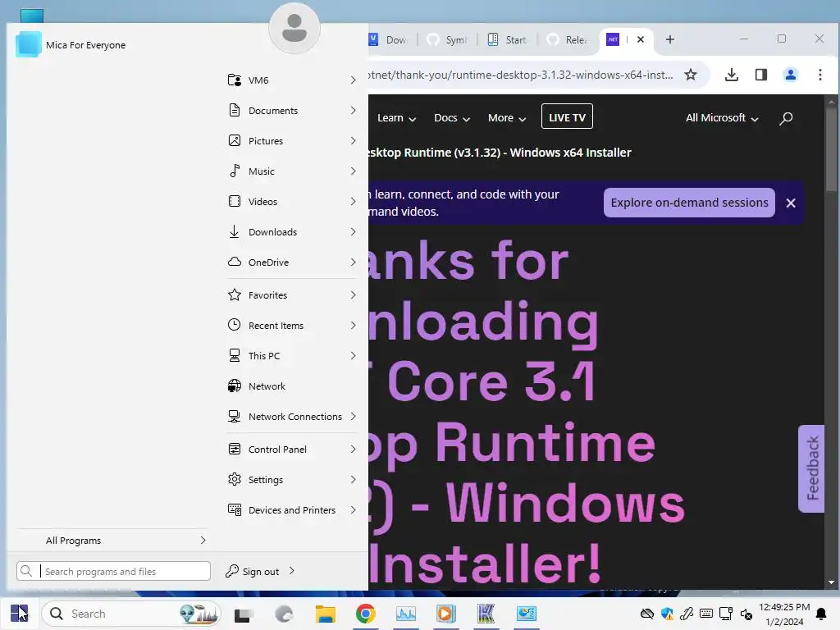Screen dimensions: 840x630
Task: Click the muted volume tray icon
Action: pos(746,614)
